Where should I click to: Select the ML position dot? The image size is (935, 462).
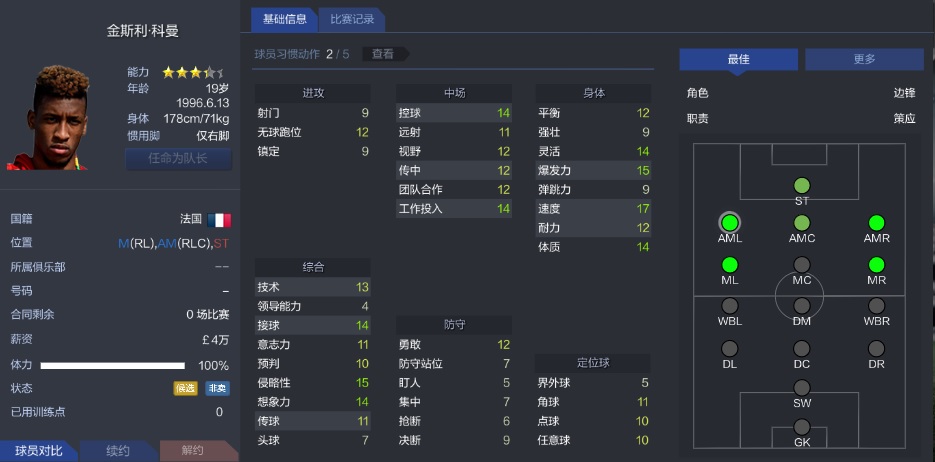coord(730,265)
